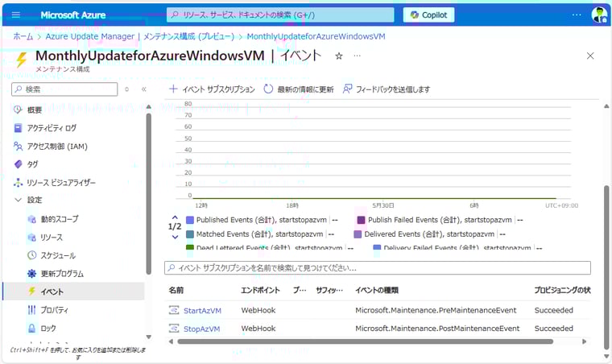Image resolution: width=612 pixels, height=364 pixels.
Task: Click the ロック padlock icon
Action: point(32,328)
